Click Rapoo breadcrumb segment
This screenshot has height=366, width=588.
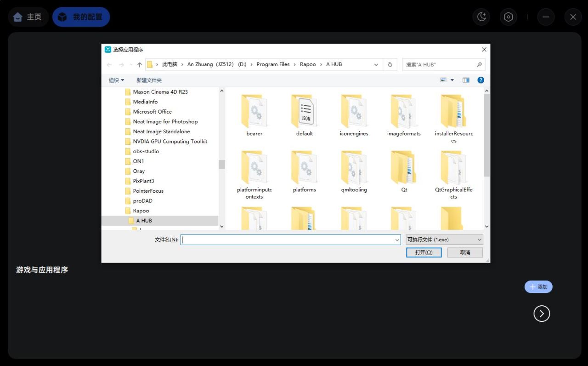308,65
